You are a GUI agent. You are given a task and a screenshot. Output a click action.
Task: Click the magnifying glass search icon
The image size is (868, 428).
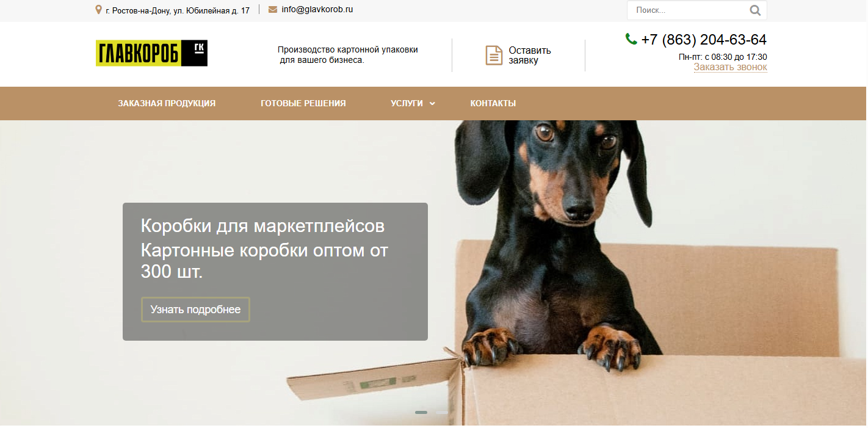click(x=755, y=10)
